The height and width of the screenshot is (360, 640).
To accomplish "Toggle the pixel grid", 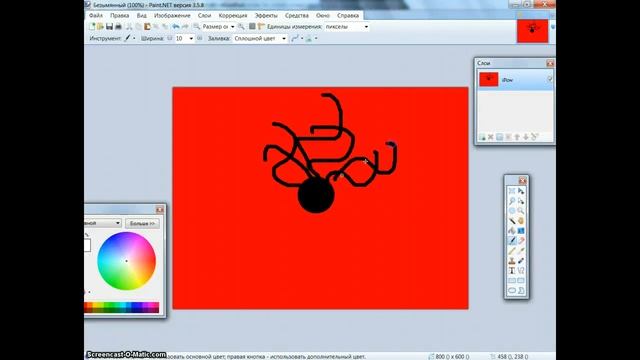I will click(252, 27).
